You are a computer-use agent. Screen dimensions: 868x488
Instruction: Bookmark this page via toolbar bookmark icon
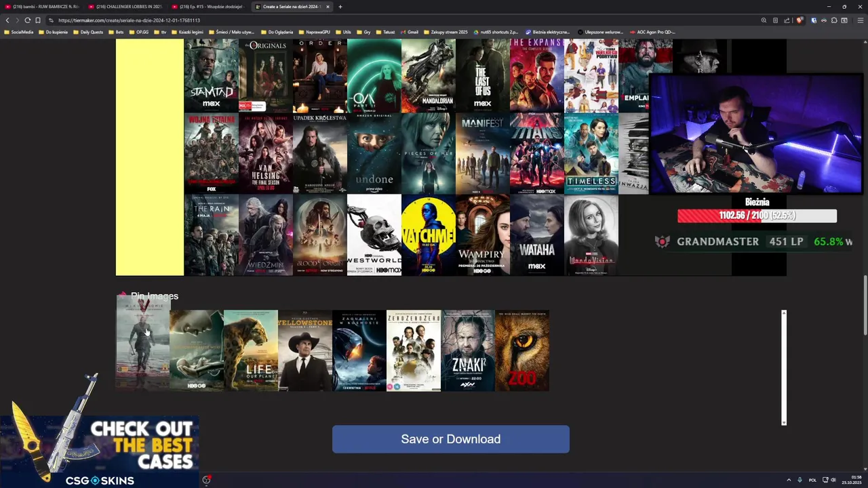coord(37,20)
